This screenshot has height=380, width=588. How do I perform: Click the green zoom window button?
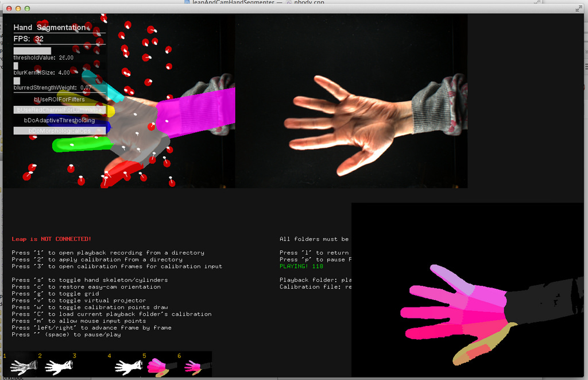point(27,9)
